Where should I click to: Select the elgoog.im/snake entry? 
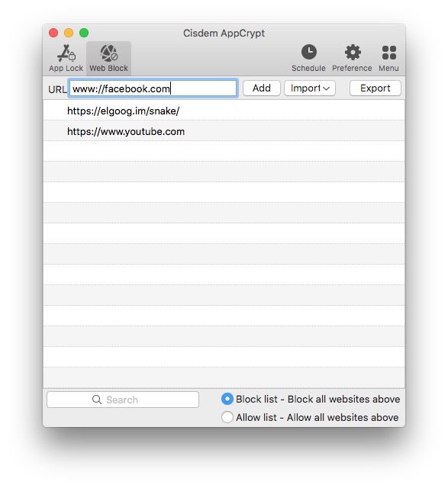pyautogui.click(x=224, y=111)
